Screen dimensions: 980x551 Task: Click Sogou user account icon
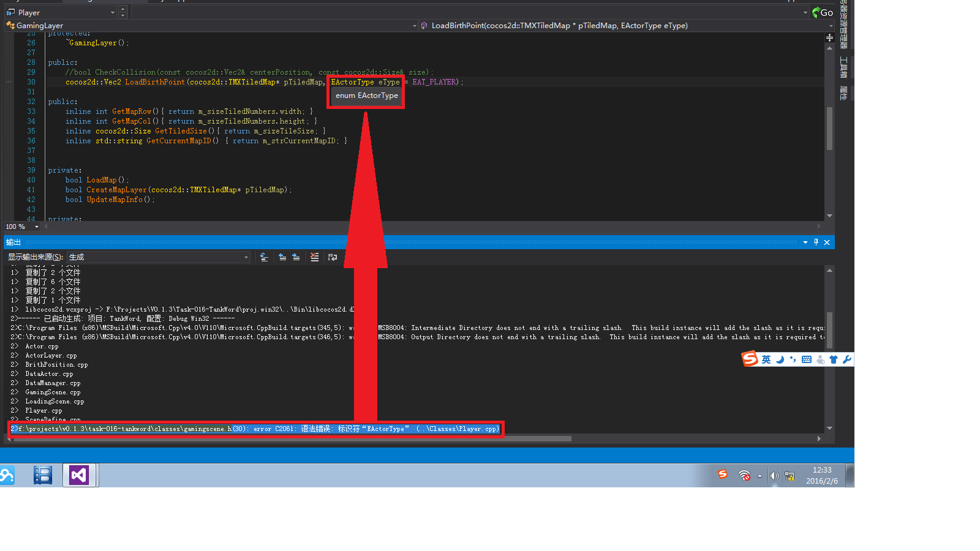pos(820,359)
